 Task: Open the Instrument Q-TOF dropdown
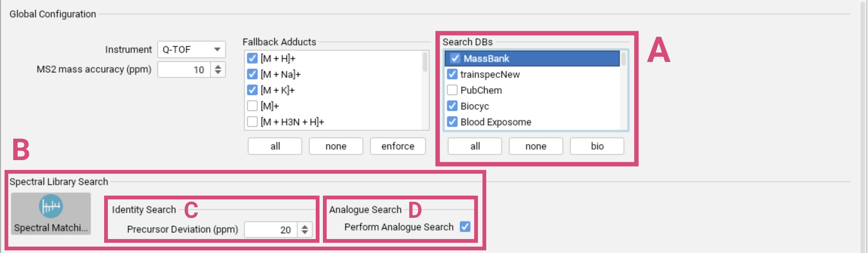pyautogui.click(x=191, y=49)
